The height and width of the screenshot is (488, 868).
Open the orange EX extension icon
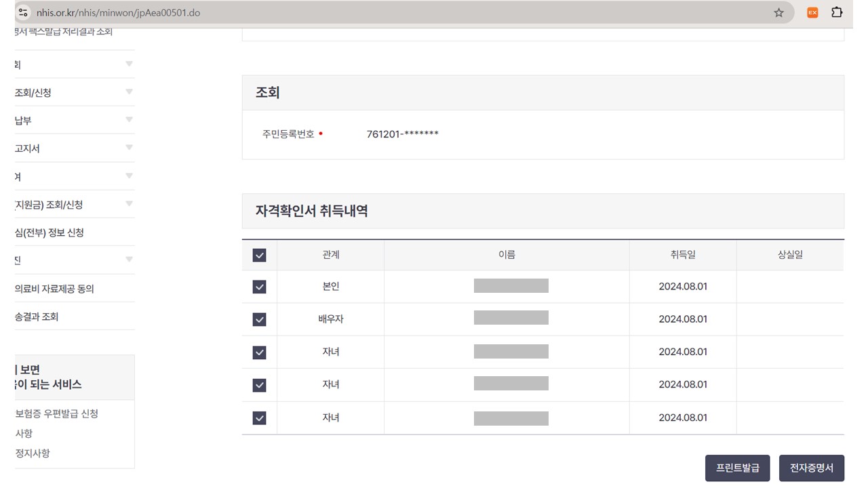[x=812, y=12]
